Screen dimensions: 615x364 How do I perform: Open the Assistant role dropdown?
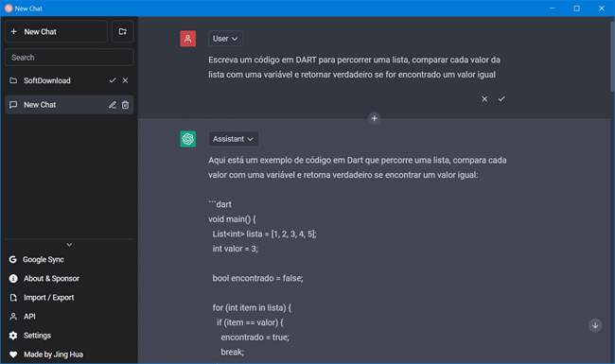(x=234, y=139)
